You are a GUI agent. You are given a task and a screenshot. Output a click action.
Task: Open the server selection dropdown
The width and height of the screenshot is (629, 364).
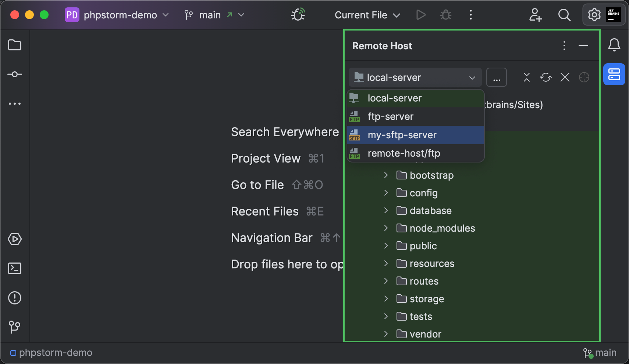coord(472,77)
